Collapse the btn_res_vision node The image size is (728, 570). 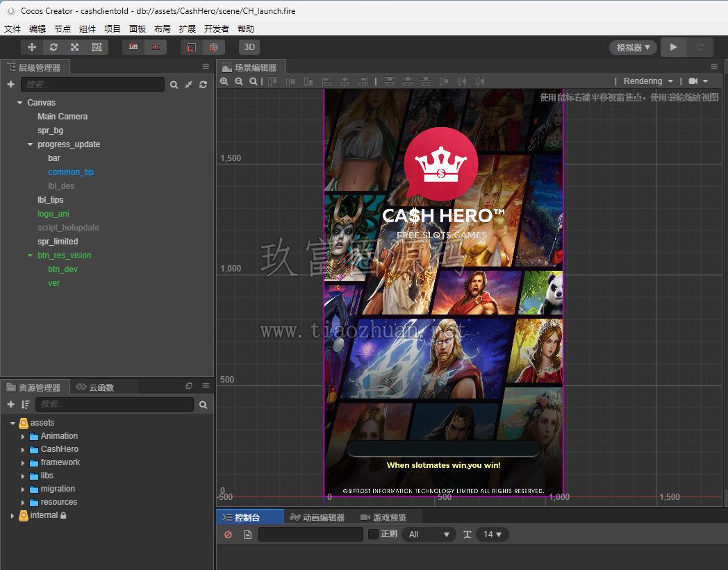point(30,255)
